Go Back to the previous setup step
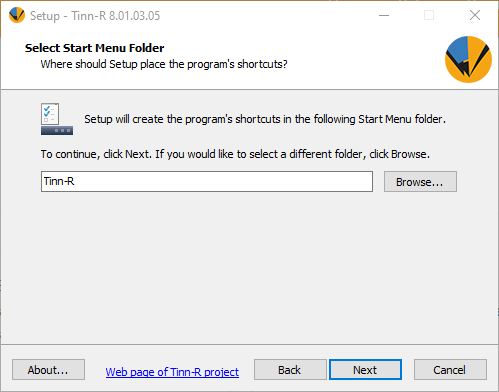 (x=290, y=370)
